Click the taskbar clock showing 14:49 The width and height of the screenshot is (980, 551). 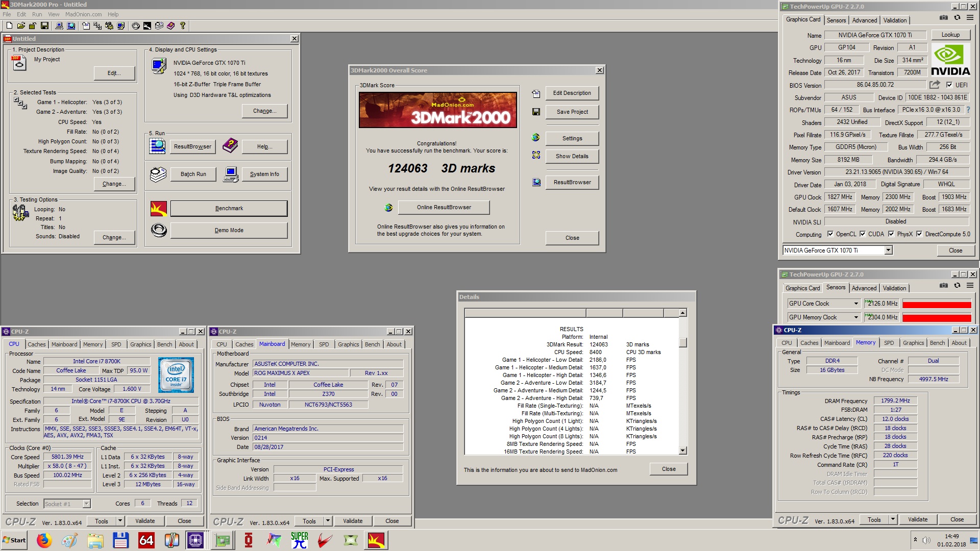click(x=951, y=536)
